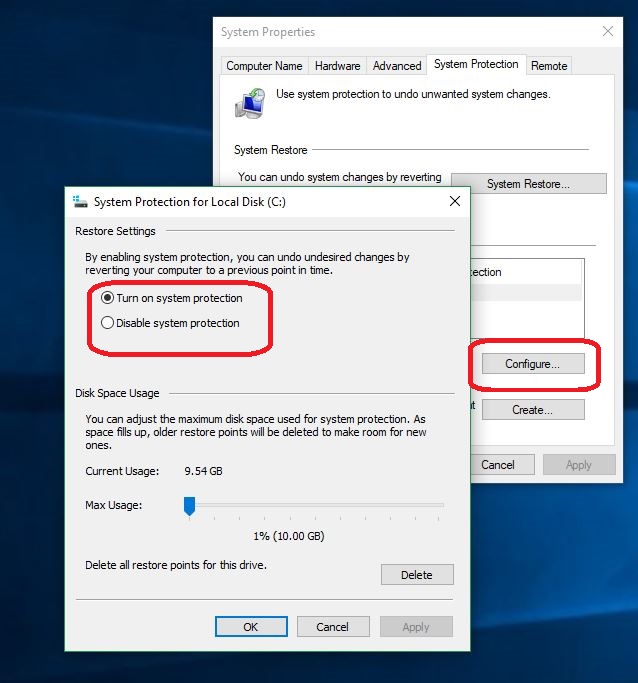The width and height of the screenshot is (638, 683).
Task: Select the System Protection tab
Action: [476, 64]
